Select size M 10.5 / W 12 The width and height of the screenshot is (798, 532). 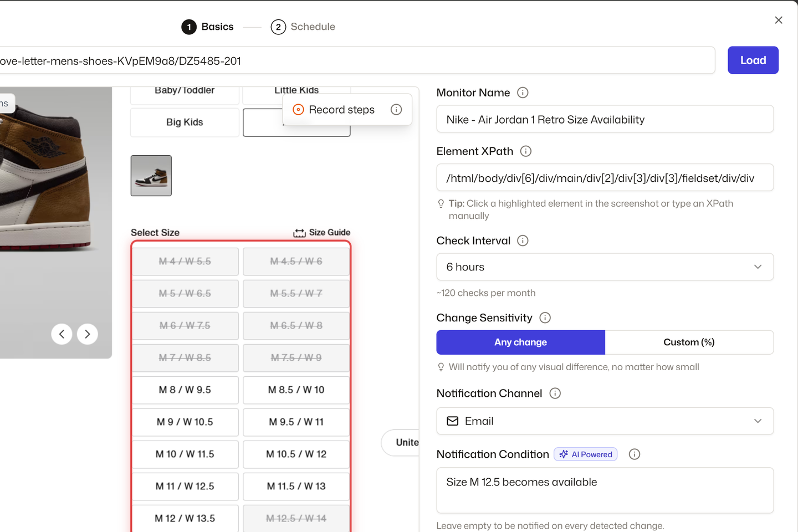pos(296,454)
